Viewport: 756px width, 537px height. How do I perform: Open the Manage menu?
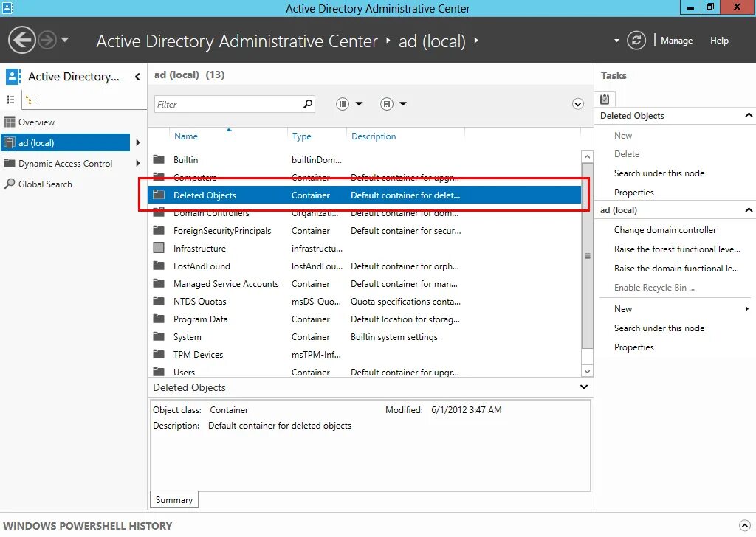point(676,41)
